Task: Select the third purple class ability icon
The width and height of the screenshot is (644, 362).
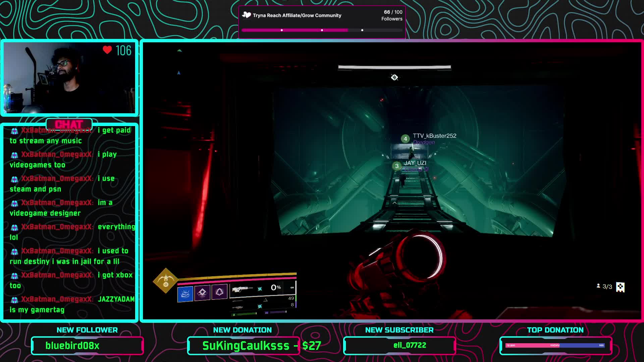Action: tap(219, 291)
